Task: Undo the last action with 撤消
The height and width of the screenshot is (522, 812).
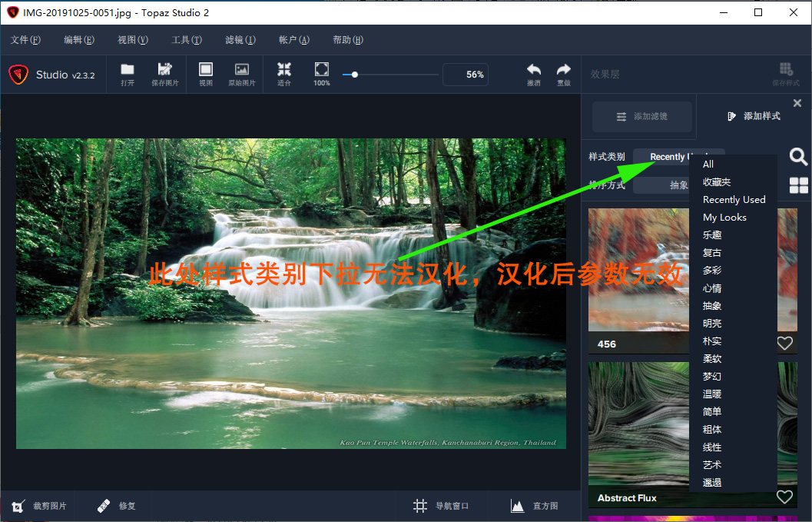Action: pyautogui.click(x=534, y=74)
